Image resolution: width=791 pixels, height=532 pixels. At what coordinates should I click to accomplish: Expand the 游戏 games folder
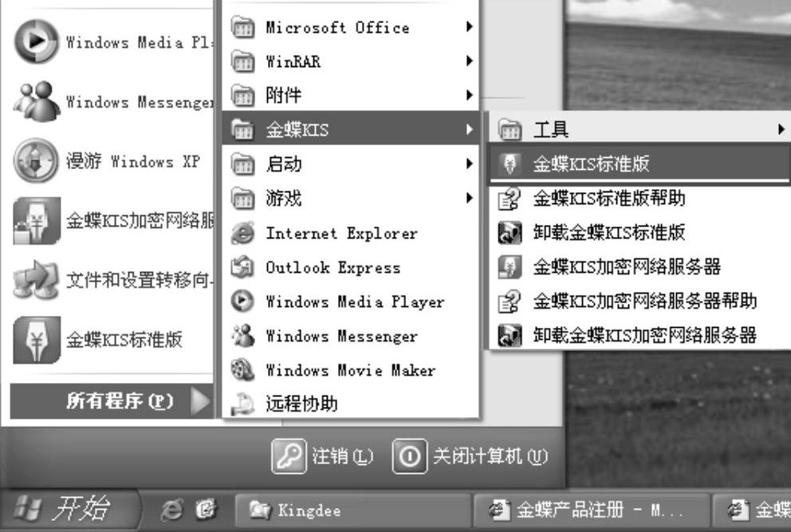coord(351,198)
